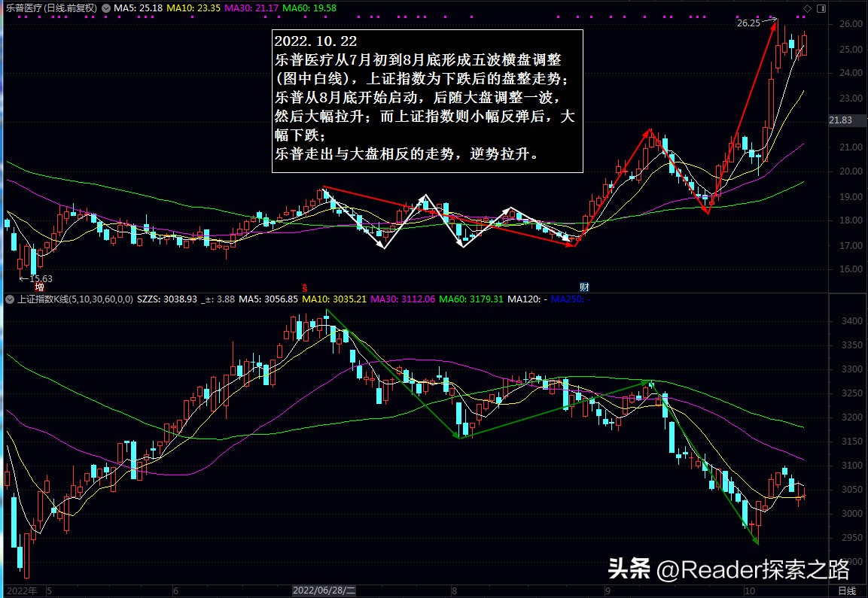Click the '财' financial report marker icon
The height and width of the screenshot is (598, 868).
tap(583, 287)
